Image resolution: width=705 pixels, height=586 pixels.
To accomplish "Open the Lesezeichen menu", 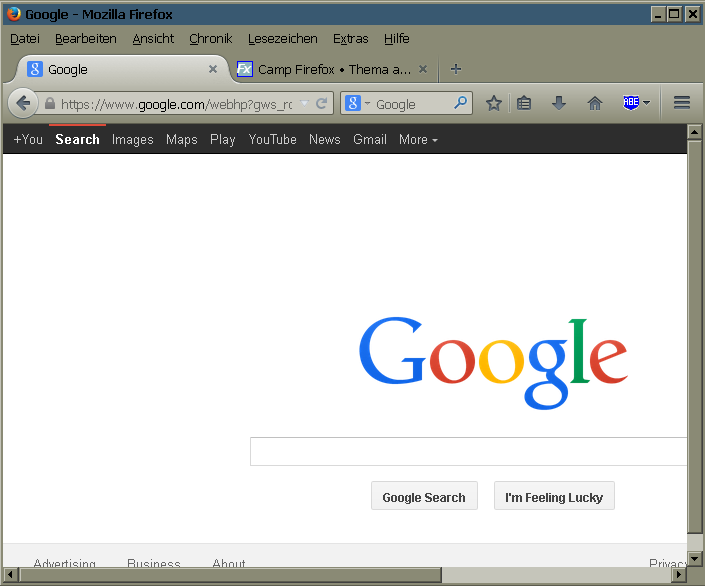I will (x=282, y=39).
